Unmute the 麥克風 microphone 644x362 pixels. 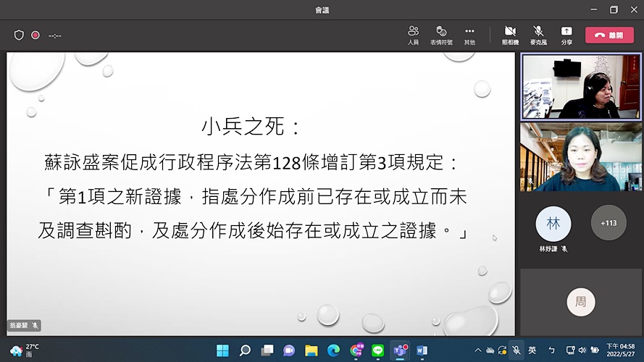click(538, 35)
